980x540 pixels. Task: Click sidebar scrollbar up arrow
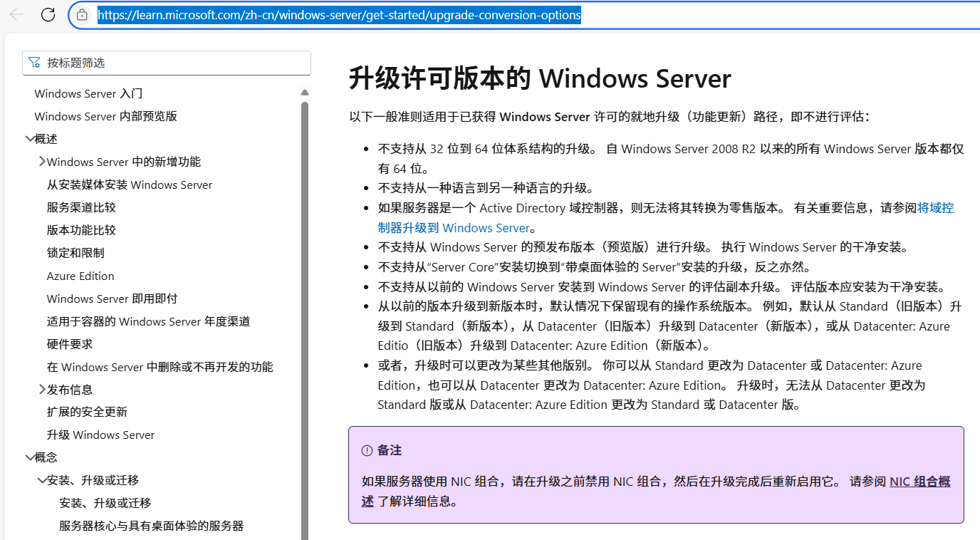point(305,93)
